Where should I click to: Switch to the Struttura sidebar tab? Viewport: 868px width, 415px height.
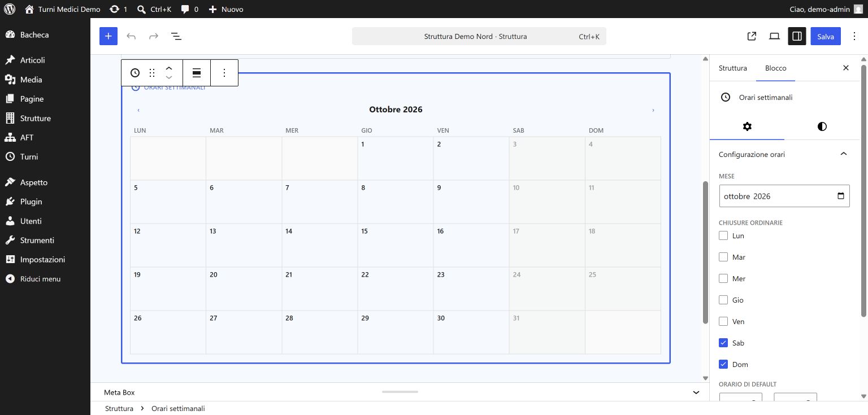coord(733,68)
